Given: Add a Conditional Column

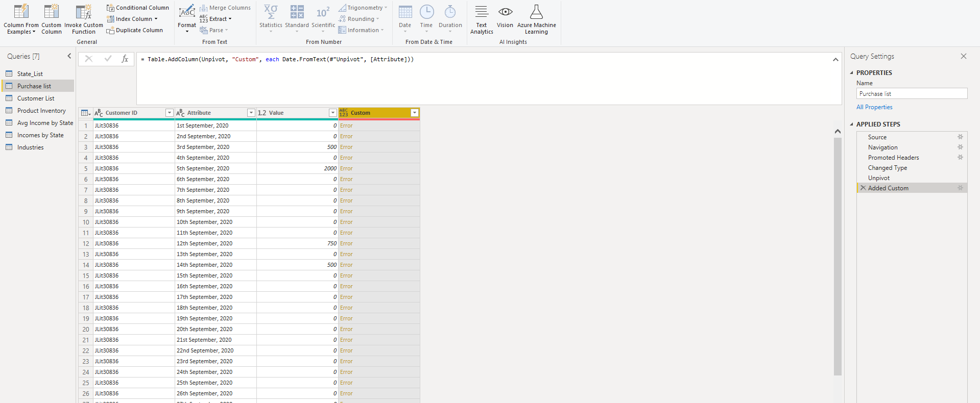Looking at the screenshot, I should 138,8.
